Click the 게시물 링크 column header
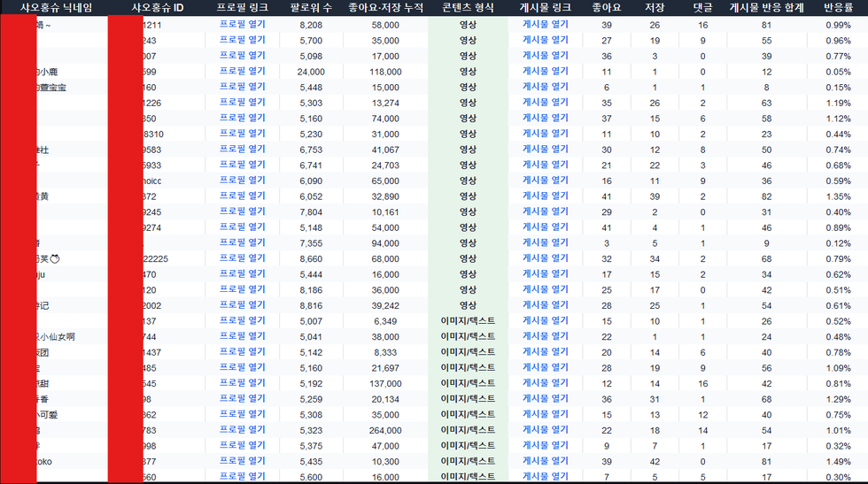 (x=546, y=8)
